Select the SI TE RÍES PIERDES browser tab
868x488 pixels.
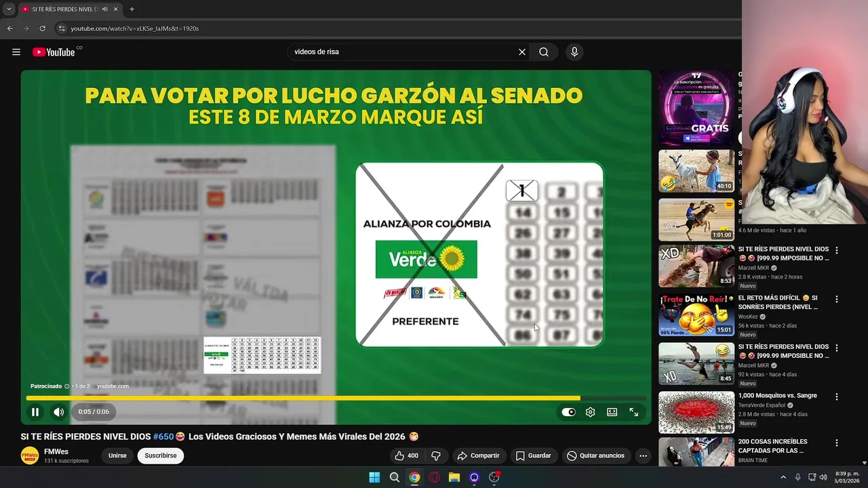(64, 9)
